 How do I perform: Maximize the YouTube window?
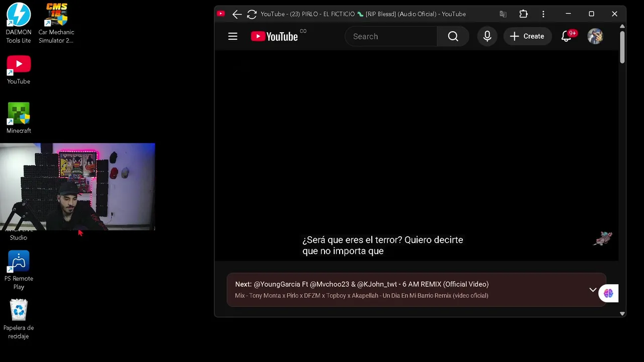[x=591, y=14]
